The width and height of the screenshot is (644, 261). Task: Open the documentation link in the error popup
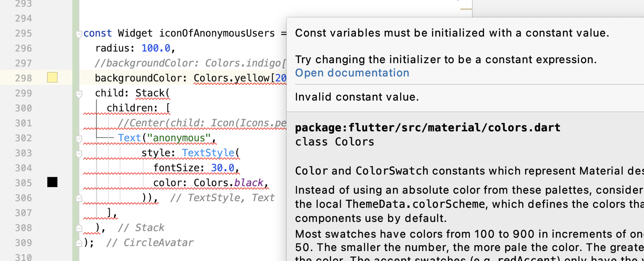[x=352, y=73]
